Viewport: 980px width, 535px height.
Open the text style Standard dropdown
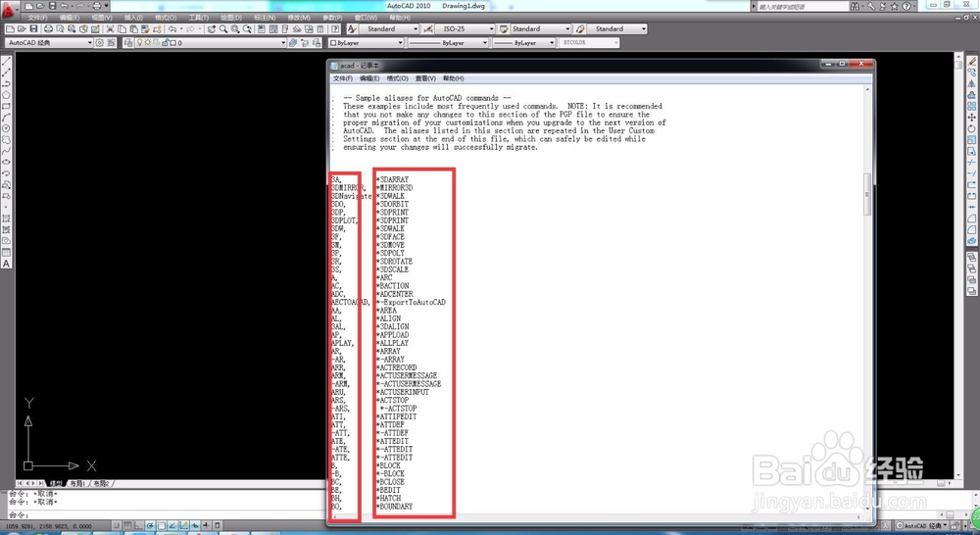tap(389, 28)
